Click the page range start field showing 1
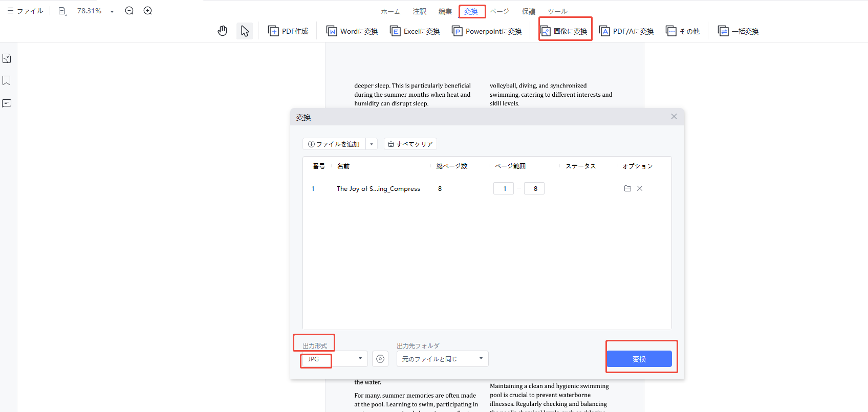 [x=504, y=188]
